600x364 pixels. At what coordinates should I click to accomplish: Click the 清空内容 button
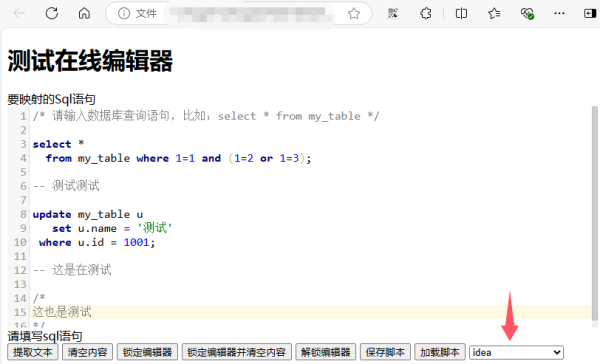tap(88, 352)
